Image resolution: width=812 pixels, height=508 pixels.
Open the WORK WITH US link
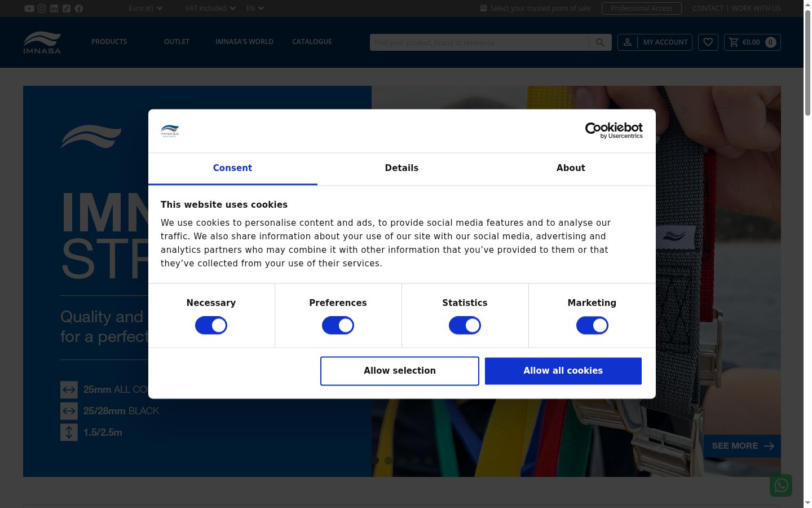tap(756, 8)
